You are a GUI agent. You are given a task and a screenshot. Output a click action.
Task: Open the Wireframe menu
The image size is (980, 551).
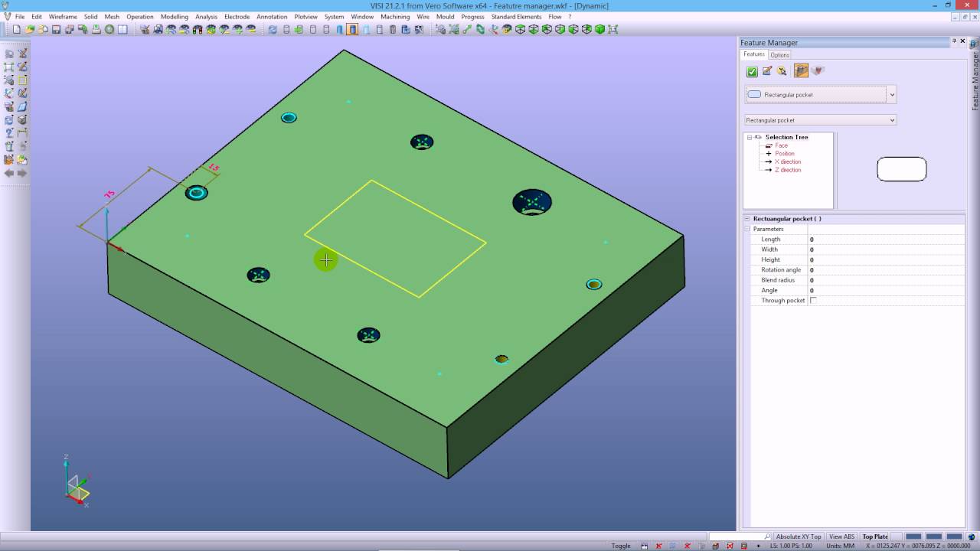(62, 16)
